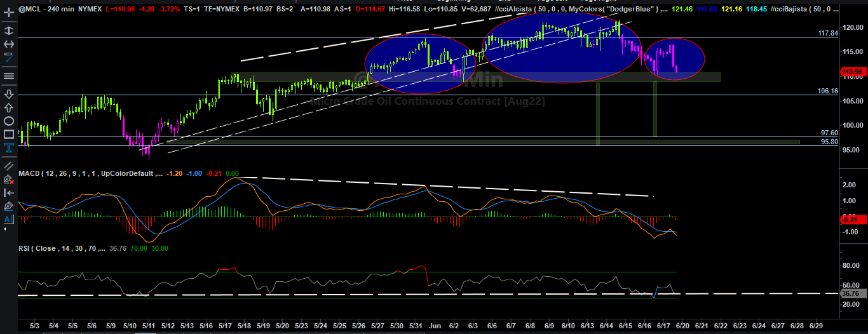This screenshot has height=334, width=868.
Task: Click the 95.80 horizontal level label
Action: (x=830, y=142)
